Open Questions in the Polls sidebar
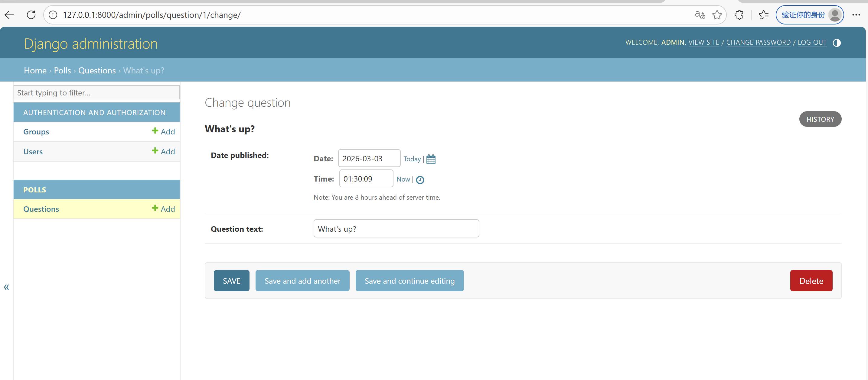The image size is (868, 380). [x=41, y=209]
